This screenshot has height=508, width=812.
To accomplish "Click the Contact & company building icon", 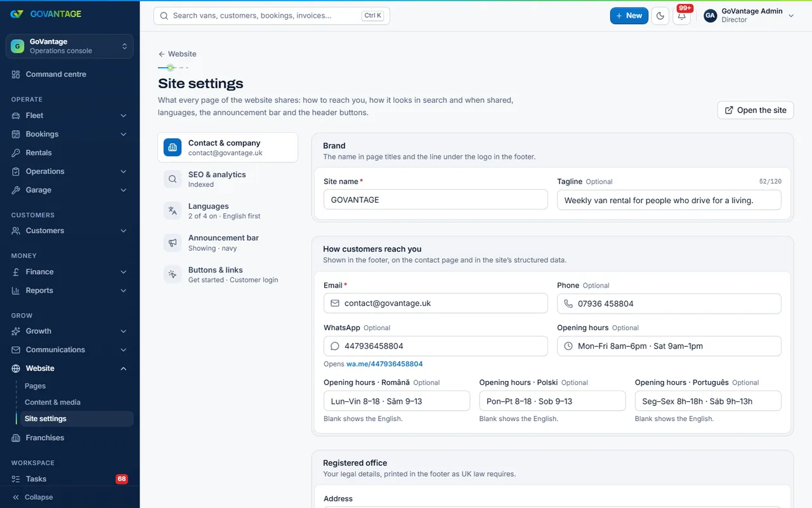I will [x=173, y=147].
